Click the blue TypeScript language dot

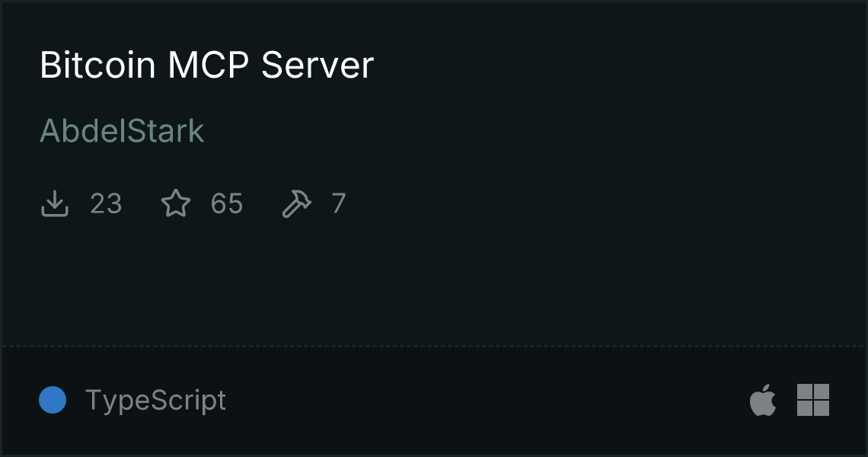pyautogui.click(x=53, y=400)
